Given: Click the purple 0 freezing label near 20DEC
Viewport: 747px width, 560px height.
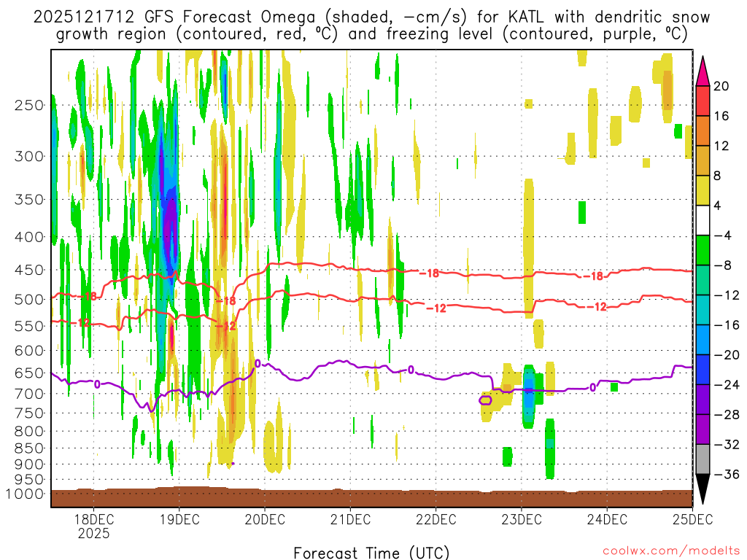Looking at the screenshot, I should (x=258, y=365).
